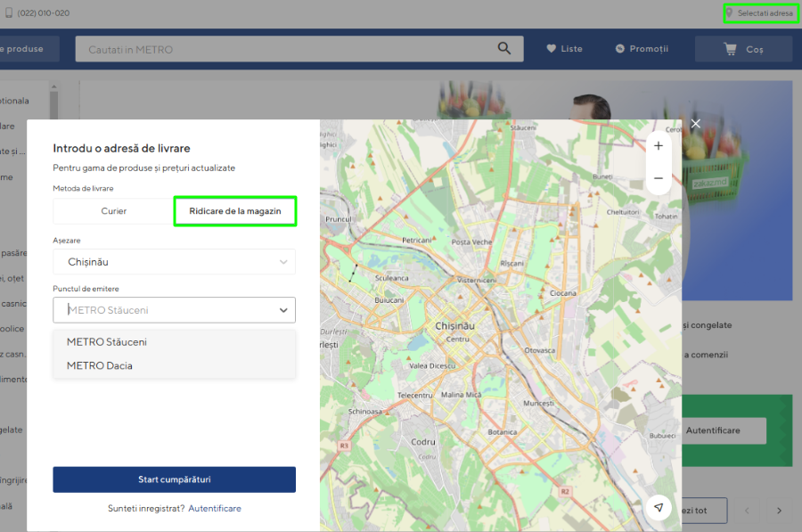The width and height of the screenshot is (802, 532).
Task: Click the map zoom out minus button
Action: [659, 178]
